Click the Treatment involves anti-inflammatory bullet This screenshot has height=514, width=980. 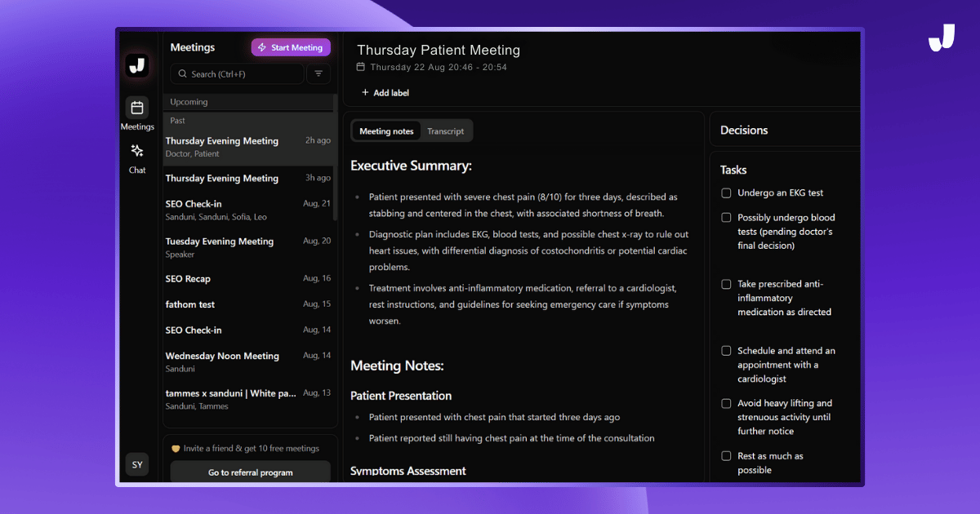pos(523,304)
